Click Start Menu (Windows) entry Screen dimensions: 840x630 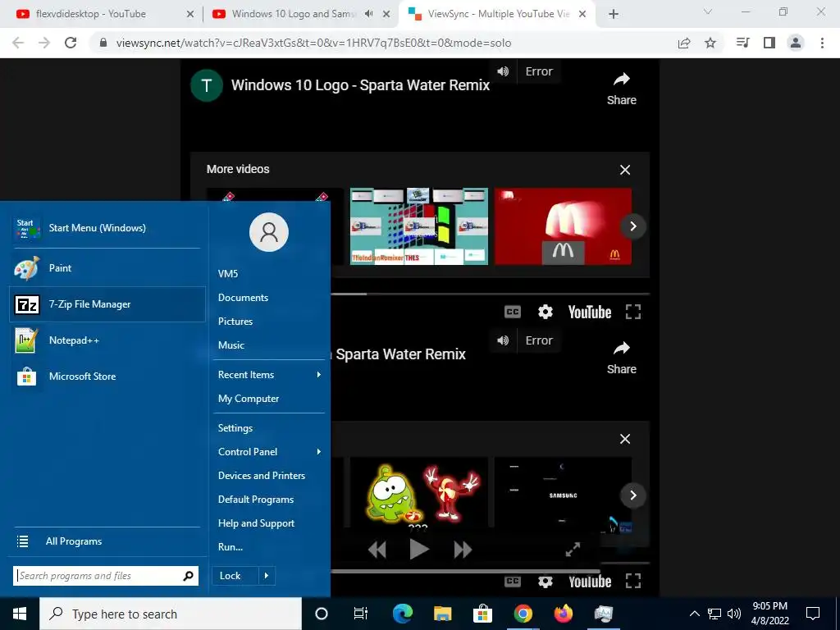click(x=107, y=228)
